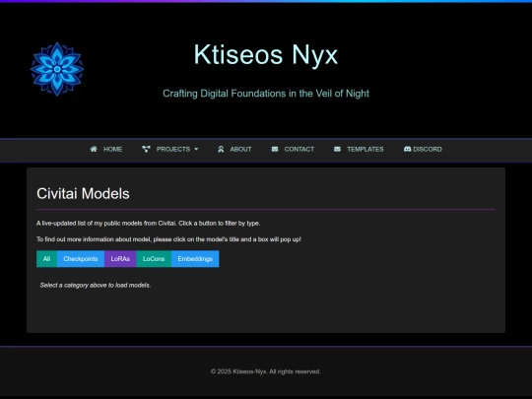Click the Civitai Models heading

pos(83,194)
